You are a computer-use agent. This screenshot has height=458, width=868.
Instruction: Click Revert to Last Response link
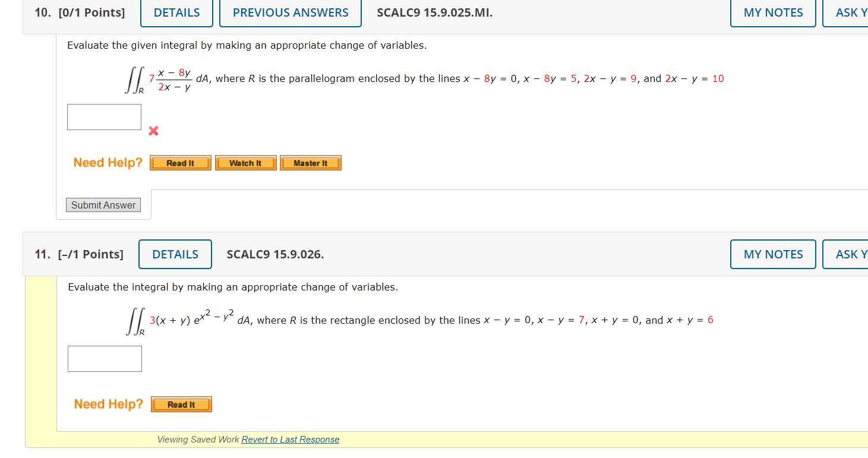(x=290, y=439)
